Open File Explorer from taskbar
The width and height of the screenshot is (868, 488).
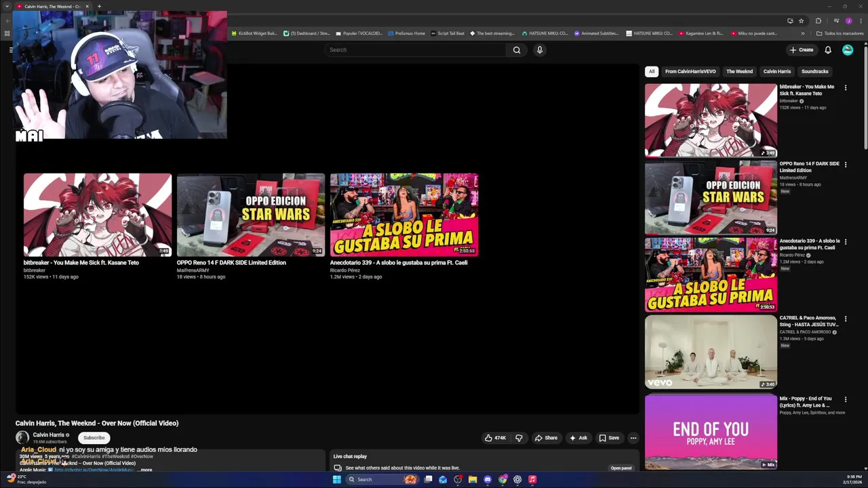tap(473, 479)
